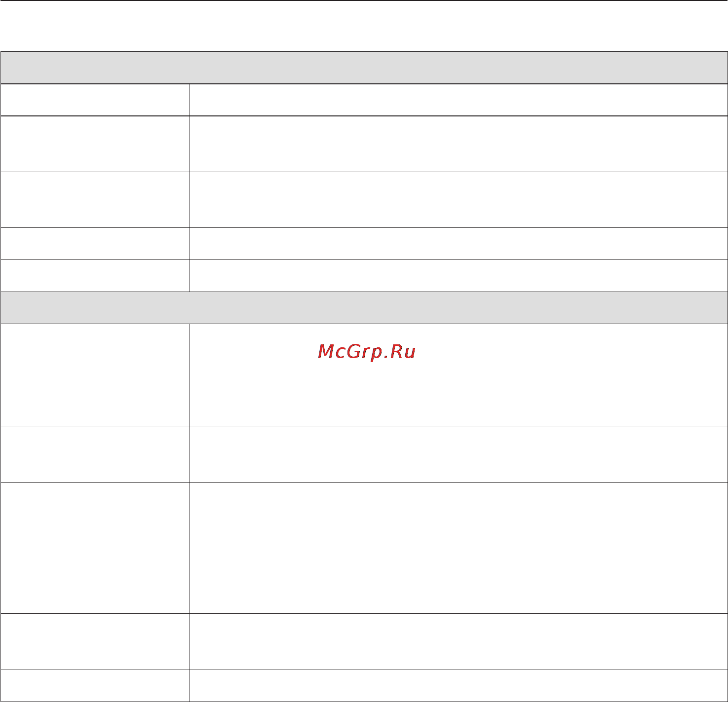
Task: Select the top gray header row
Action: (364, 68)
